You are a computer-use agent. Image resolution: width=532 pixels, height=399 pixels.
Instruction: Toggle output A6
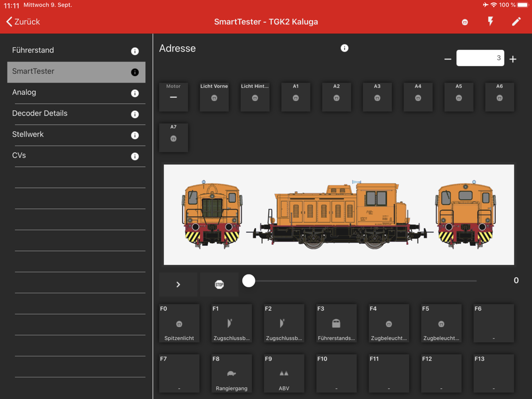click(x=500, y=97)
